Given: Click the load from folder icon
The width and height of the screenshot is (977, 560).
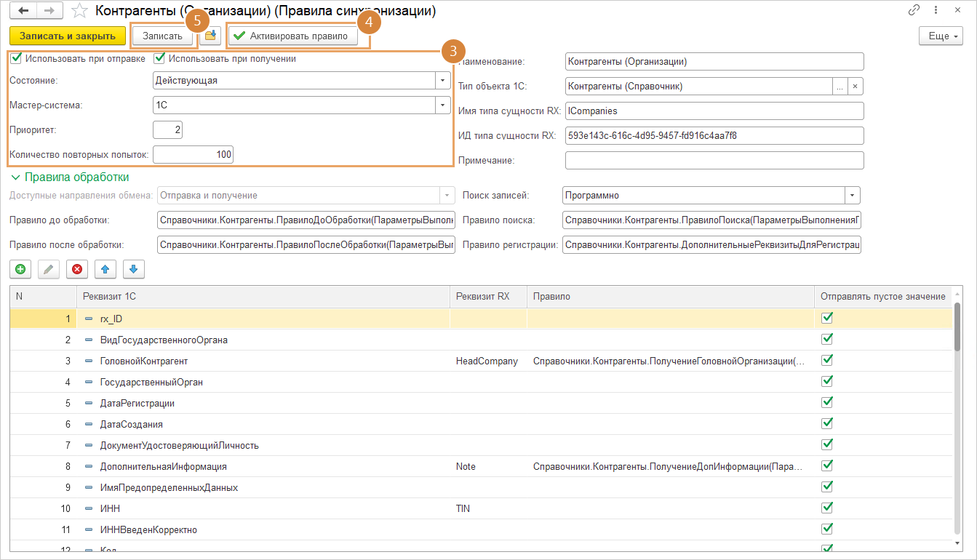Looking at the screenshot, I should point(211,36).
